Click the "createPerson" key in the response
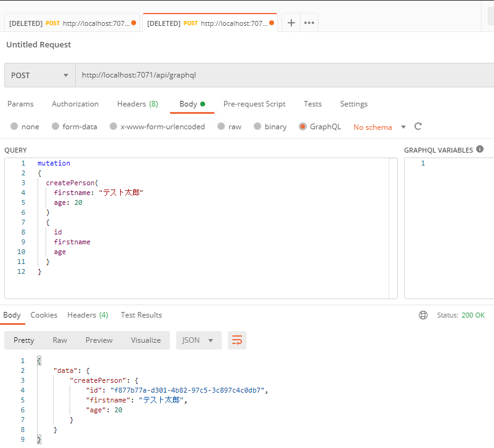The image size is (494, 448). 98,380
